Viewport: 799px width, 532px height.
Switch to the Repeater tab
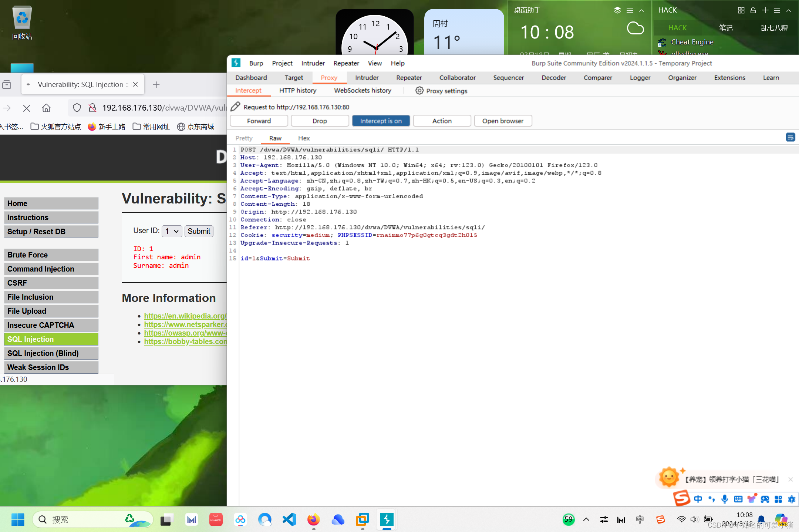(409, 78)
